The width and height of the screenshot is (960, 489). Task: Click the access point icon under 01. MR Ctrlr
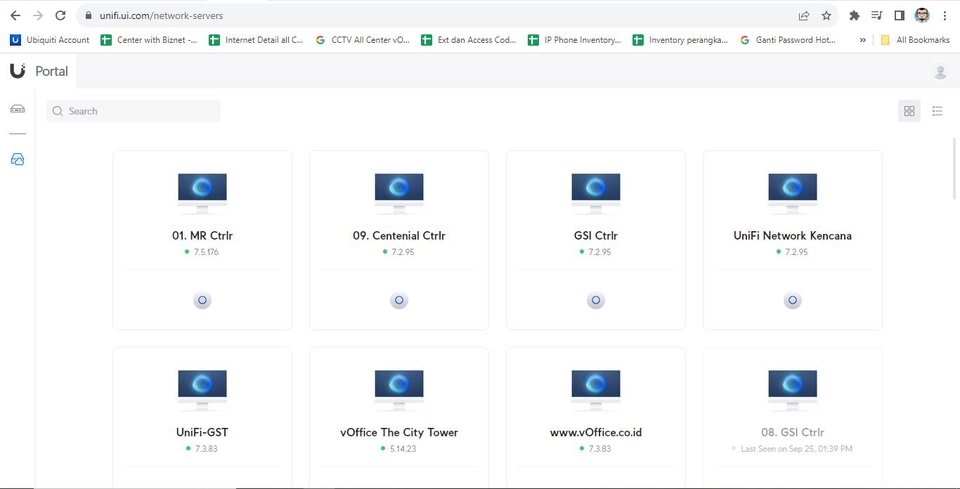[202, 300]
